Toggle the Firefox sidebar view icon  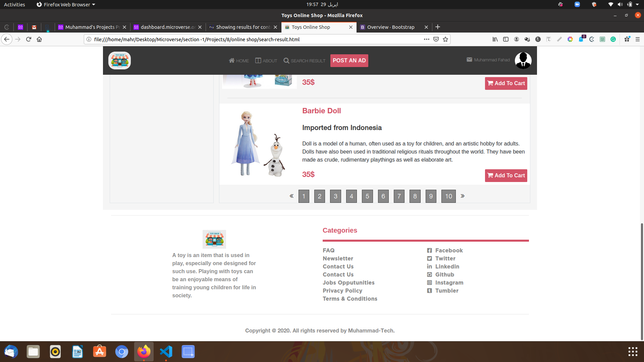[506, 39]
